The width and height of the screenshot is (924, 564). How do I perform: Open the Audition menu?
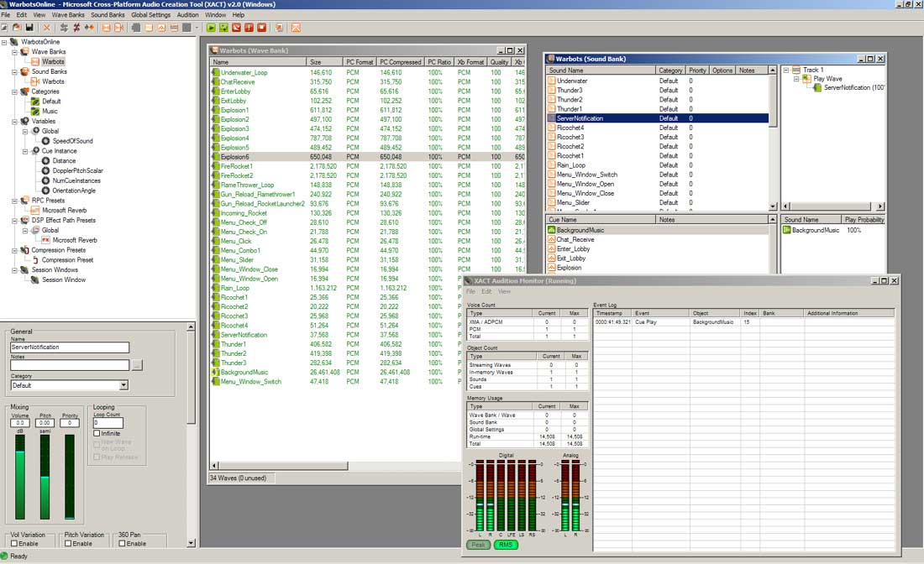pos(187,15)
